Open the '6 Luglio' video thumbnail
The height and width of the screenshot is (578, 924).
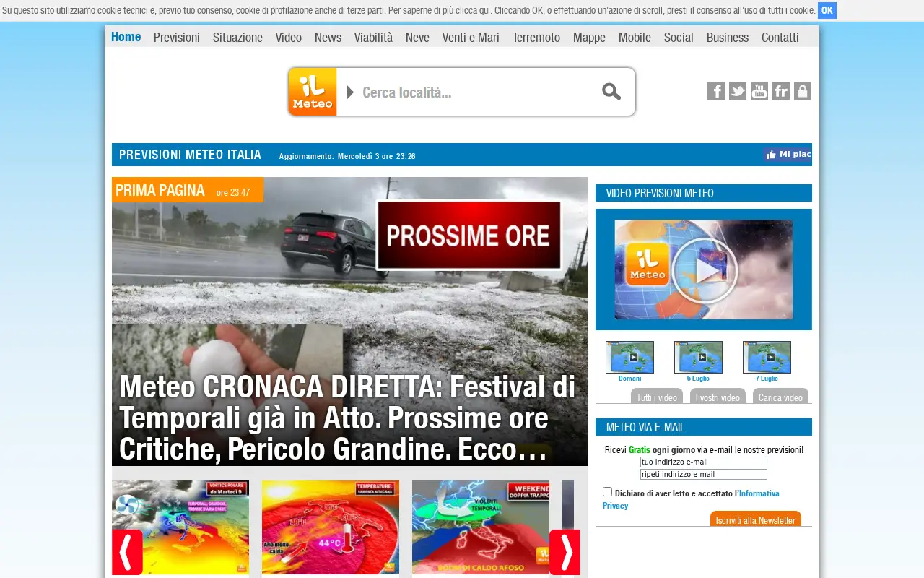pos(698,357)
